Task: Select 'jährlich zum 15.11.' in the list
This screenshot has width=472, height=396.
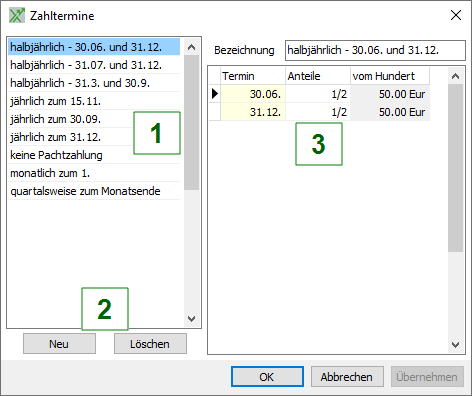Action: coord(94,101)
